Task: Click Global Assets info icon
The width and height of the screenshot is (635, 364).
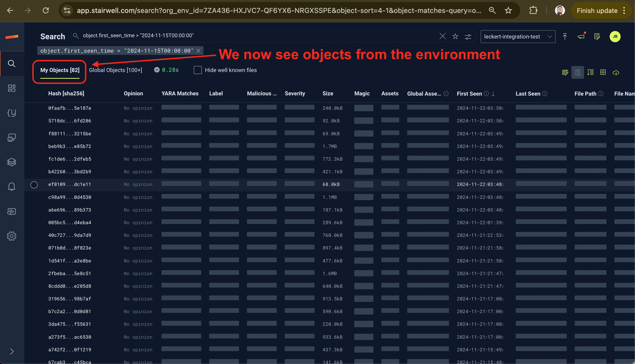Action: [x=446, y=94]
